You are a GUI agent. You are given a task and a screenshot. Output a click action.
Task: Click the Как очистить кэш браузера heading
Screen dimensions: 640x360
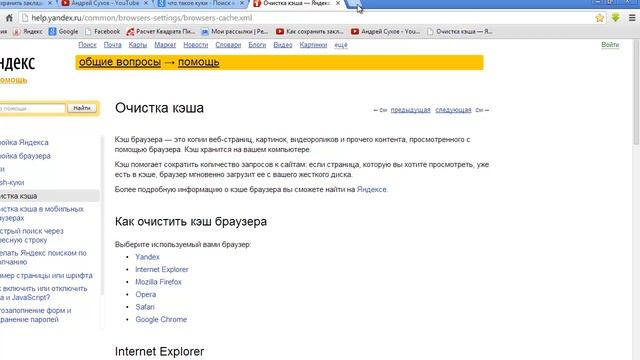coord(191,221)
